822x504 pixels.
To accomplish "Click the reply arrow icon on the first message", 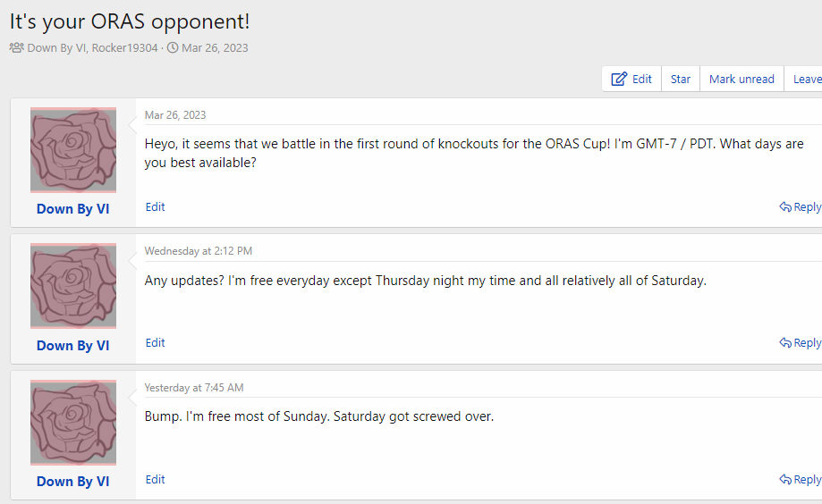I will 785,207.
